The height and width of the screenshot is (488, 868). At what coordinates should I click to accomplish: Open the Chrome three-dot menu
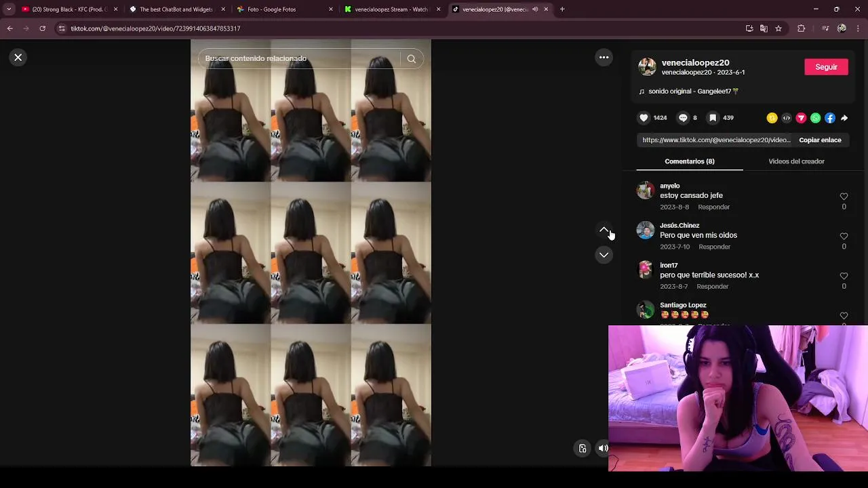pos(859,28)
